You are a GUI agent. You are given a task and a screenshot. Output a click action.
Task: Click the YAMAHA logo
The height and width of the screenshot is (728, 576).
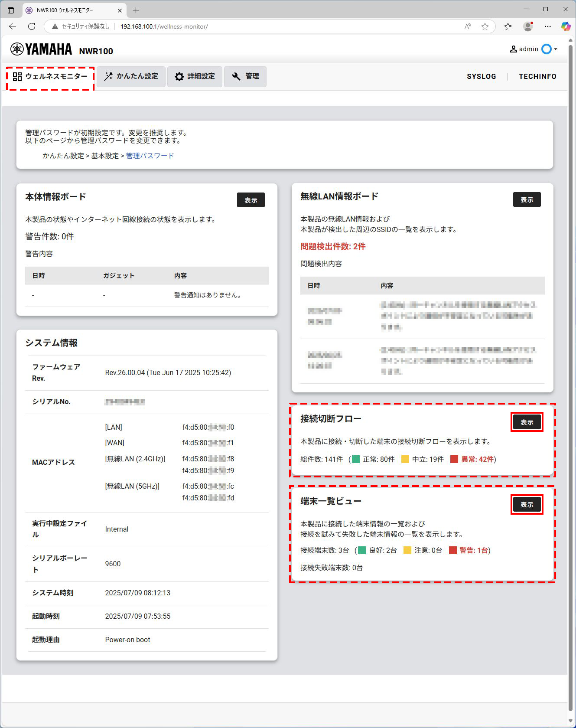coord(42,49)
